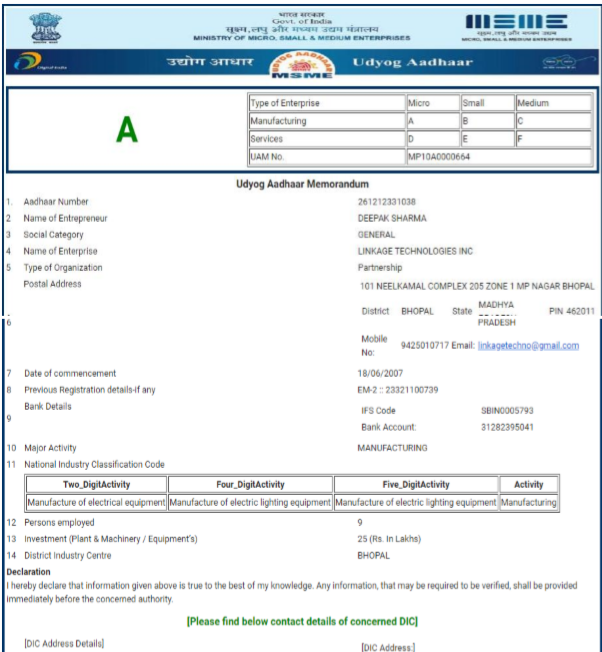
Task: Click organization type Partnership
Action: pos(380,267)
